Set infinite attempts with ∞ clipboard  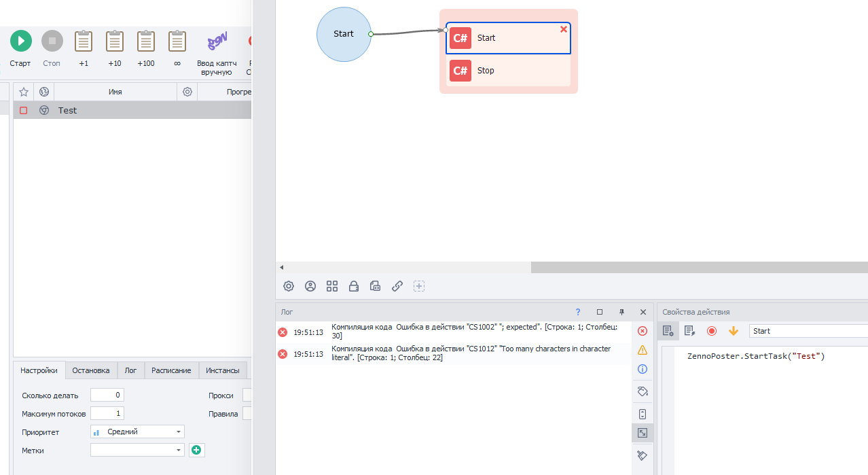coord(177,41)
